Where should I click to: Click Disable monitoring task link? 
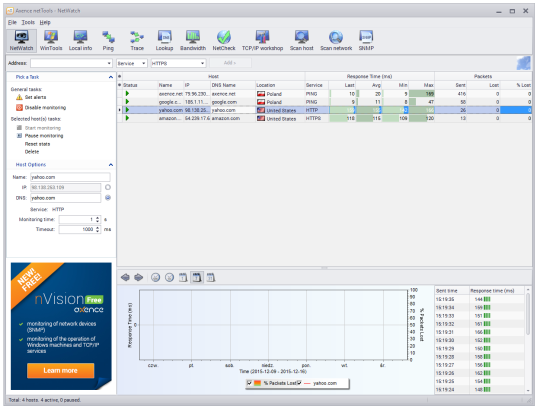coord(45,107)
